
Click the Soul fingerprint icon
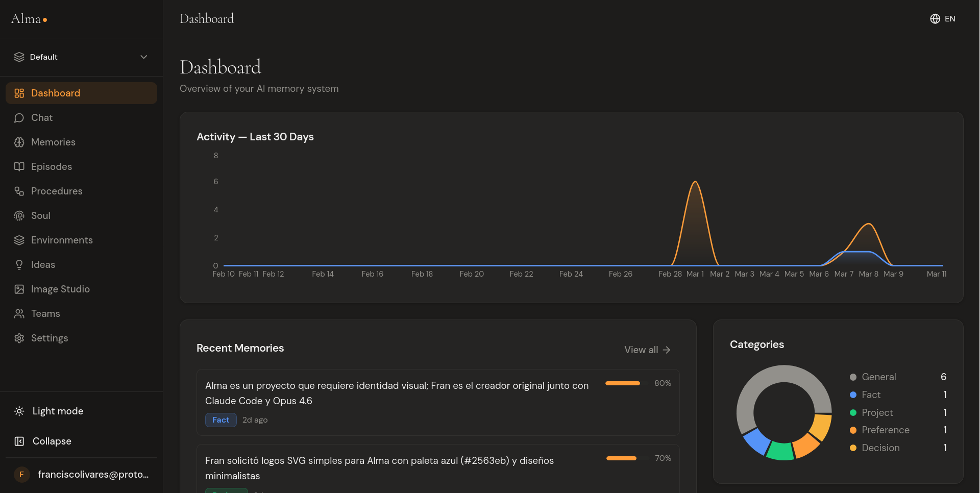tap(19, 215)
